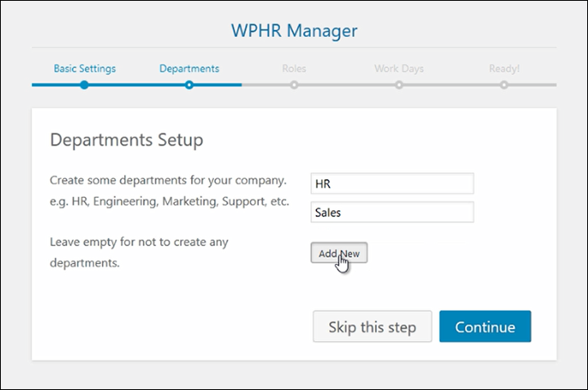Focus the Sales department input field
The image size is (588, 390).
(392, 212)
